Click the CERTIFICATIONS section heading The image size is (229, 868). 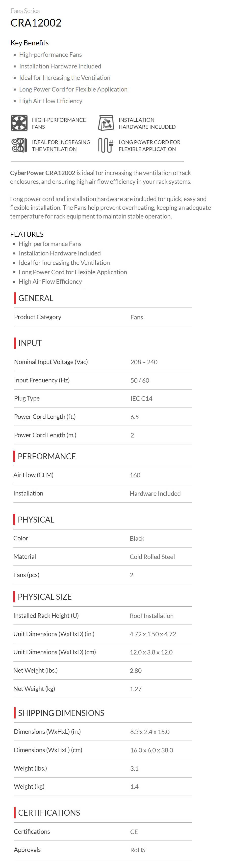[49, 813]
